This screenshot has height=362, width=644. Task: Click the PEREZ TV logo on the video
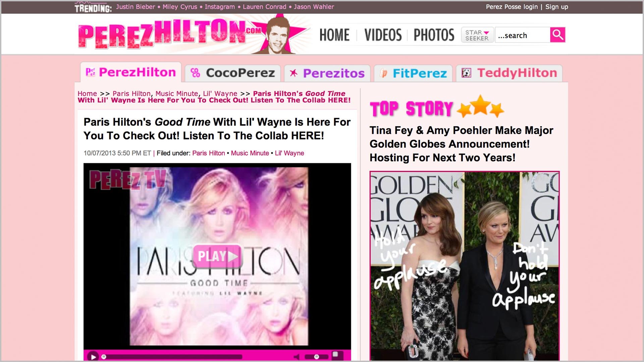(x=127, y=179)
